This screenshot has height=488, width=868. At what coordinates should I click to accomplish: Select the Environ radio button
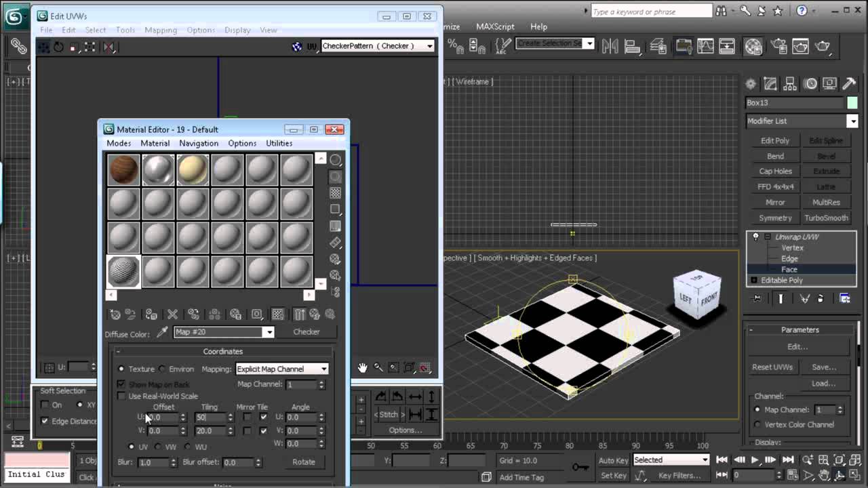point(162,369)
